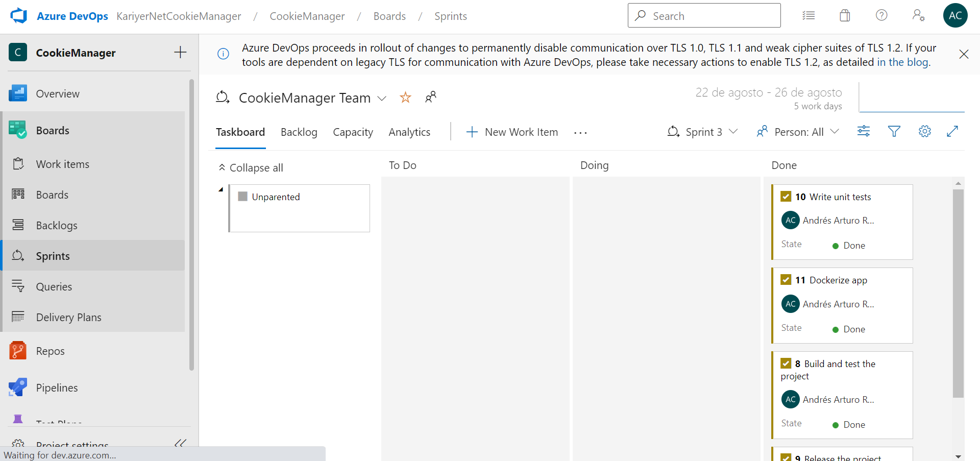Viewport: 980px width, 461px height.
Task: Click the sidebar vertical scrollbar
Action: pyautogui.click(x=192, y=225)
